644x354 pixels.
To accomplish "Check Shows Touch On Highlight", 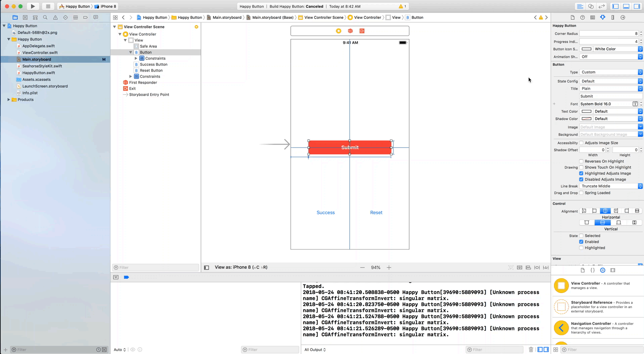I will (581, 167).
